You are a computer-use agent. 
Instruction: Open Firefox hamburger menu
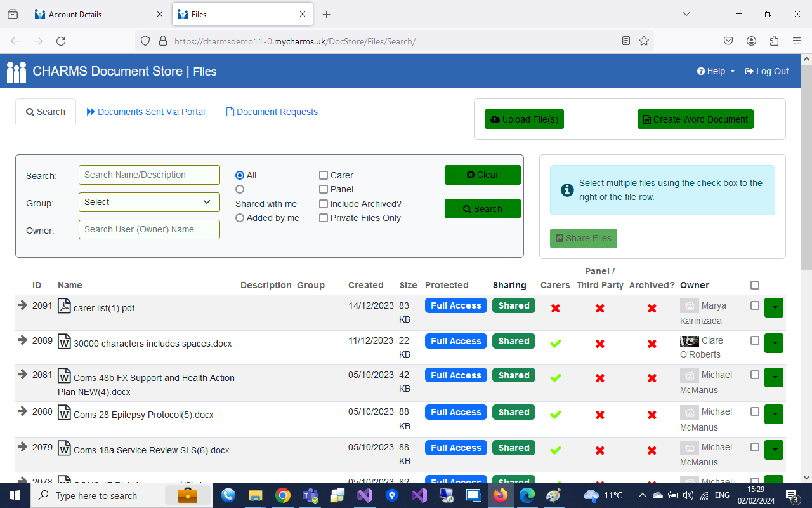point(797,41)
